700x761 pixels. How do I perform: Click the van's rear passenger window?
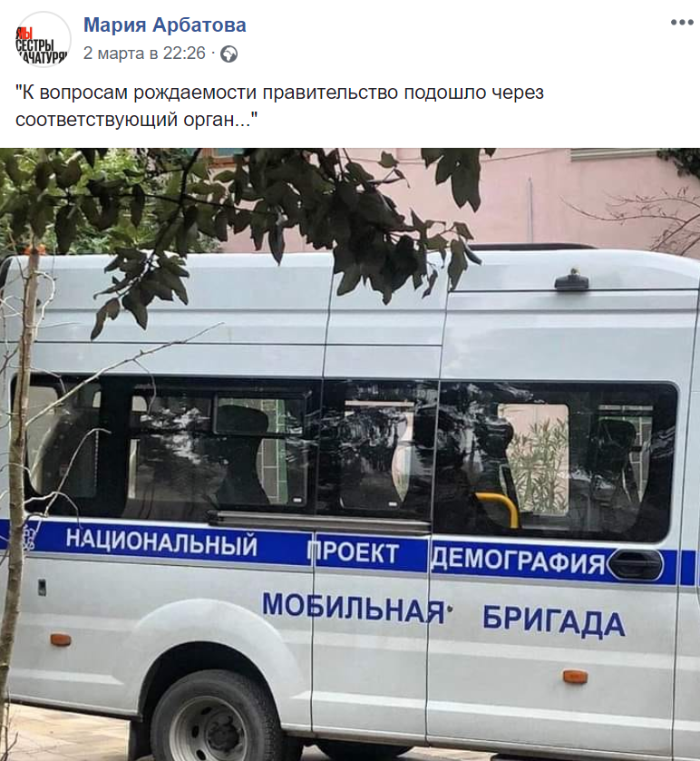click(558, 461)
